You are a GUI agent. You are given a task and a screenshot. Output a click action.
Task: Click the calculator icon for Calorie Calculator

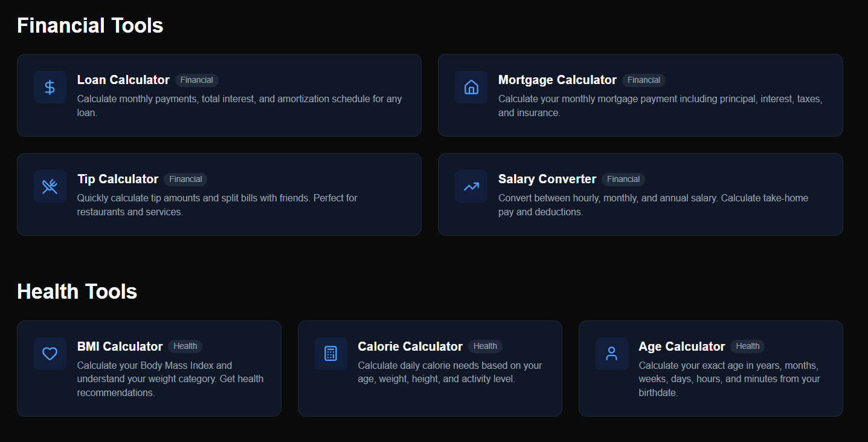pyautogui.click(x=330, y=353)
